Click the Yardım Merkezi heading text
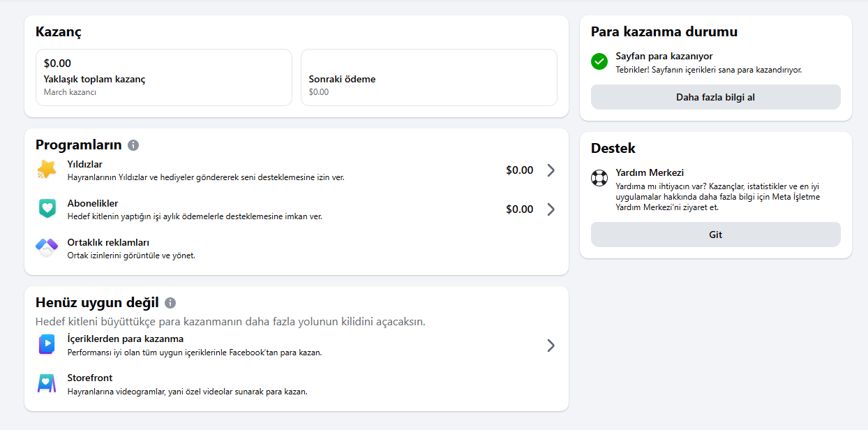The image size is (868, 430). (650, 172)
